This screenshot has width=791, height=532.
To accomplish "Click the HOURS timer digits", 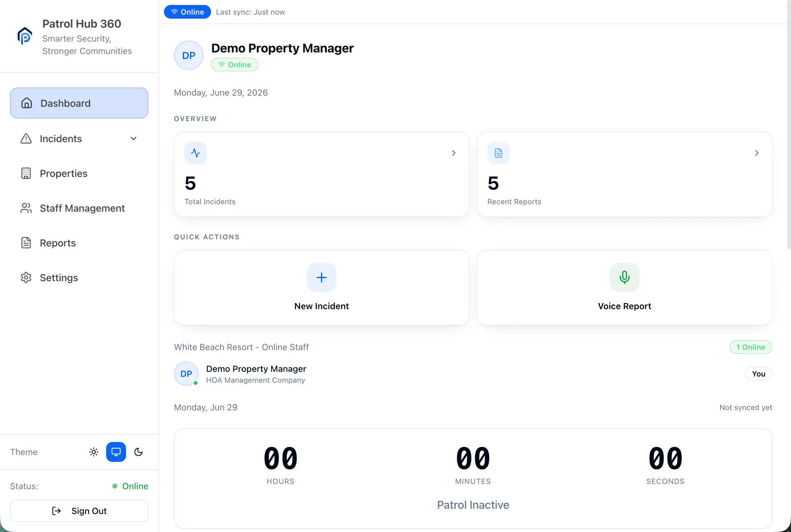I will click(280, 458).
